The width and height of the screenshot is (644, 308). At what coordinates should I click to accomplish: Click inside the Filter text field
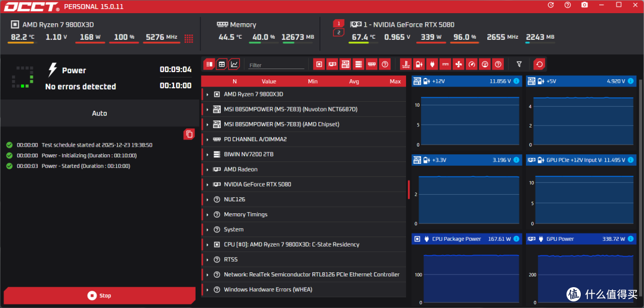pos(276,65)
